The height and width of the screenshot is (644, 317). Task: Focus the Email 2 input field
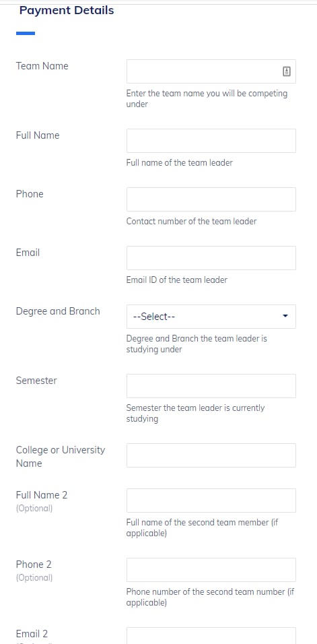[211, 636]
